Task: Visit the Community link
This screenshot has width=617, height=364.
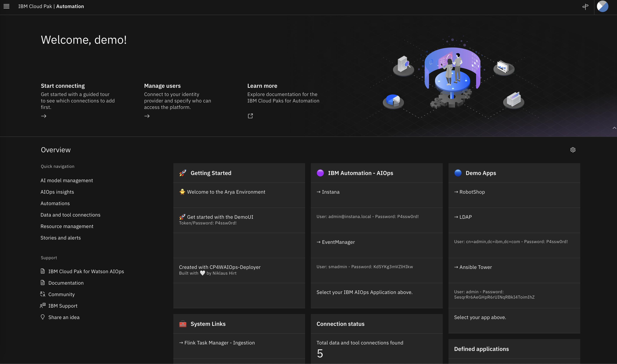Action: 62,294
